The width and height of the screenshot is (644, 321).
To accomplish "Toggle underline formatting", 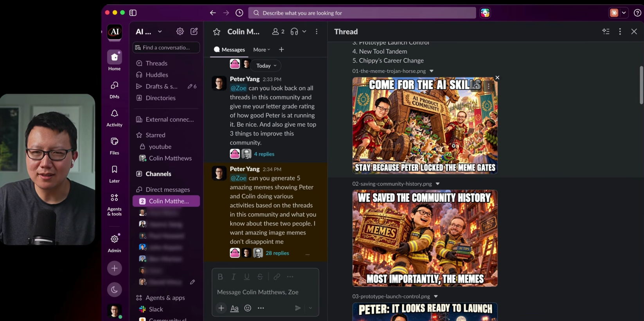I will pos(247,277).
